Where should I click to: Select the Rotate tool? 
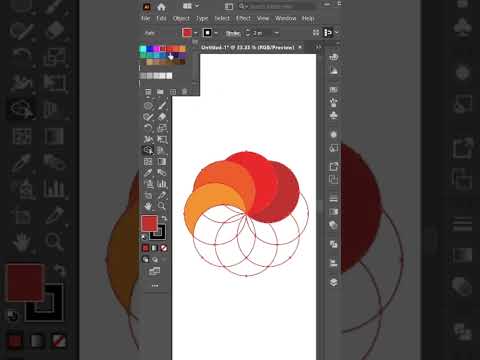(148, 128)
